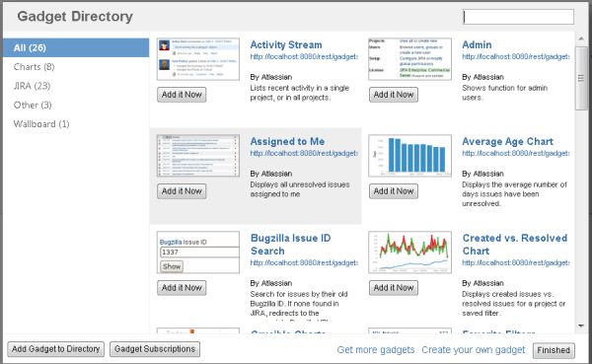Open the Bugzilla Issue ID Search URL

[x=304, y=262]
